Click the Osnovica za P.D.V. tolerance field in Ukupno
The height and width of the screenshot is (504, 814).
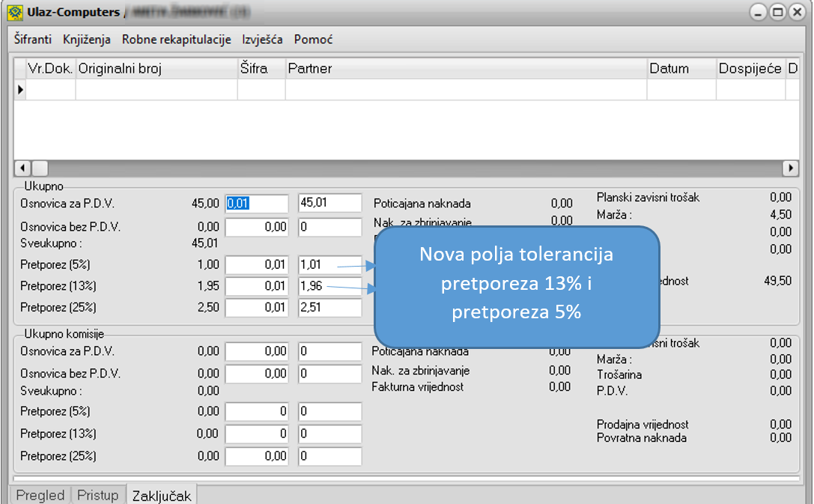tap(257, 204)
